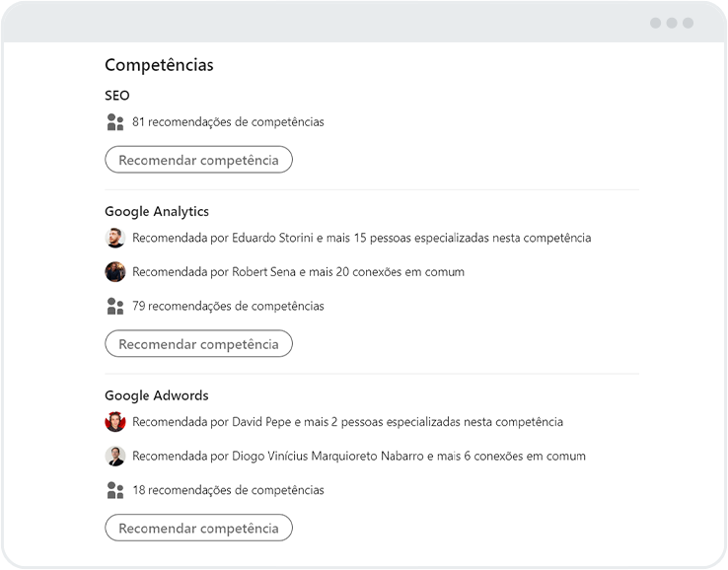Viewport: 728px width, 570px height.
Task: Click Recomendar competência under SEO
Action: click(198, 160)
